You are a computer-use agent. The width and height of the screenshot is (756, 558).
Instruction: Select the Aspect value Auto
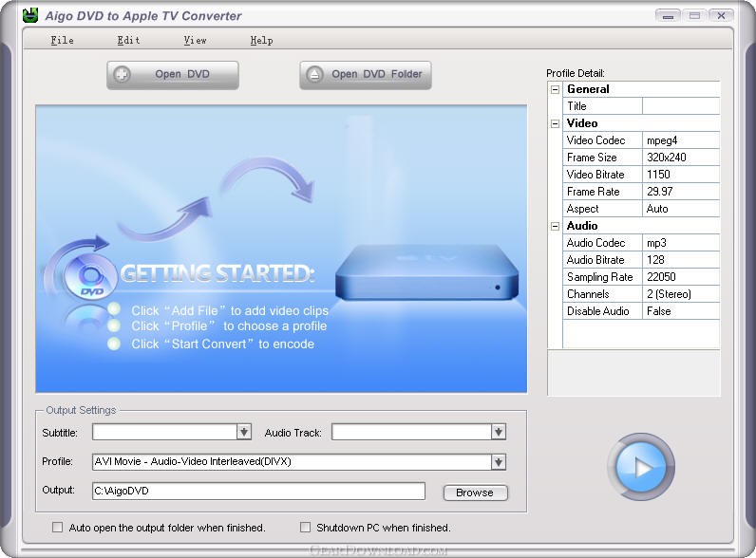click(681, 209)
